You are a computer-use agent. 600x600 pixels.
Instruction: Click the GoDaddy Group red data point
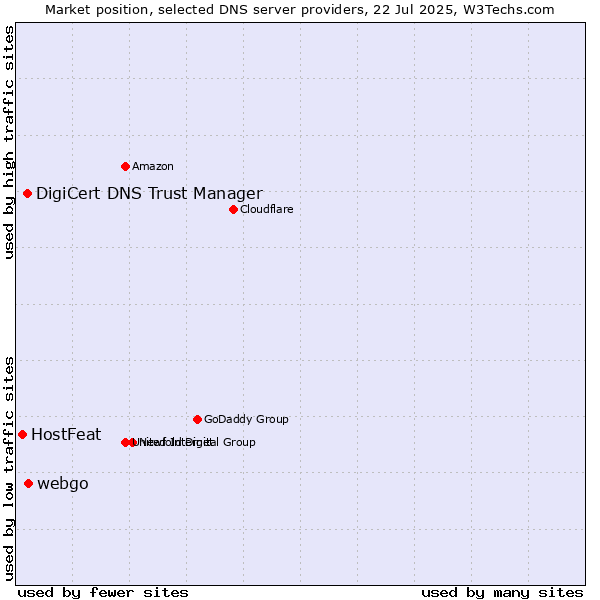197,420
